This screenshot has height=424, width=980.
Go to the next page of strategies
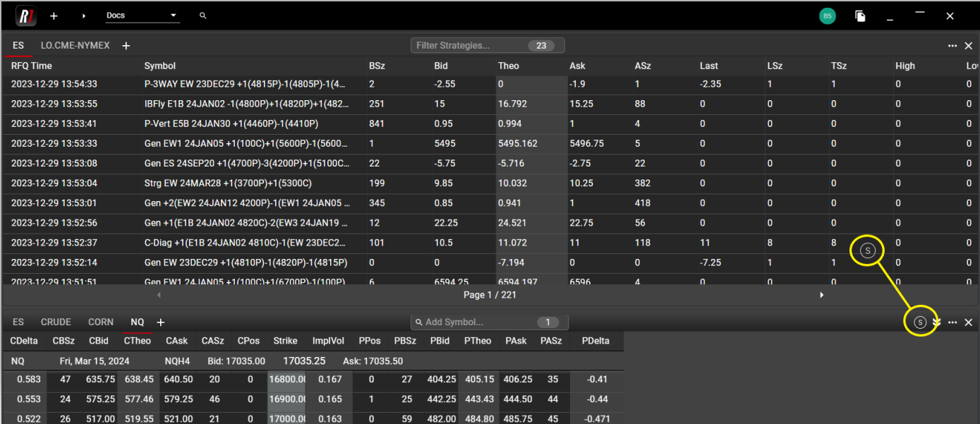click(x=821, y=295)
